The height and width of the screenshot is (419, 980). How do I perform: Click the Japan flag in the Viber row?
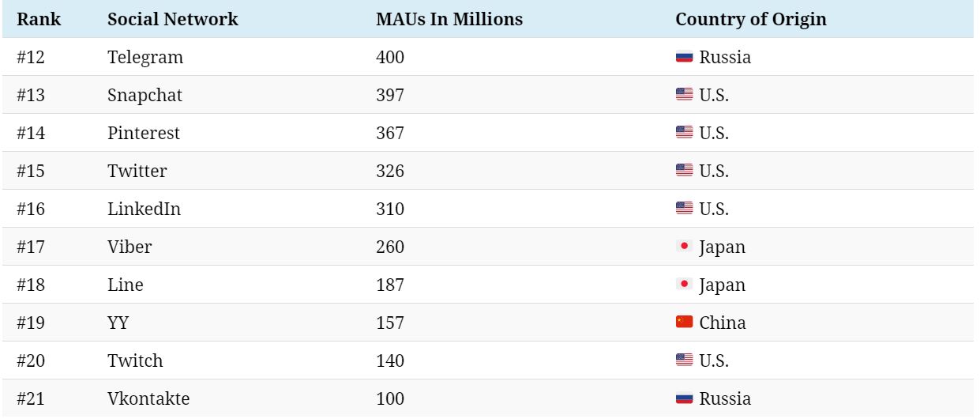pos(684,247)
